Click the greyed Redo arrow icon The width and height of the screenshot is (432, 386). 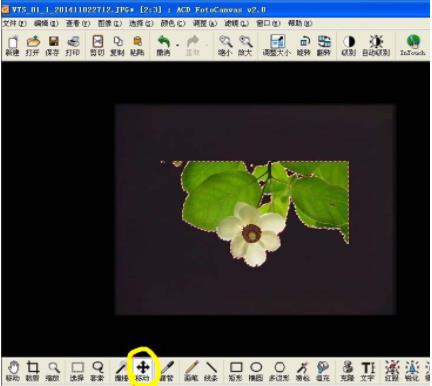tap(193, 42)
